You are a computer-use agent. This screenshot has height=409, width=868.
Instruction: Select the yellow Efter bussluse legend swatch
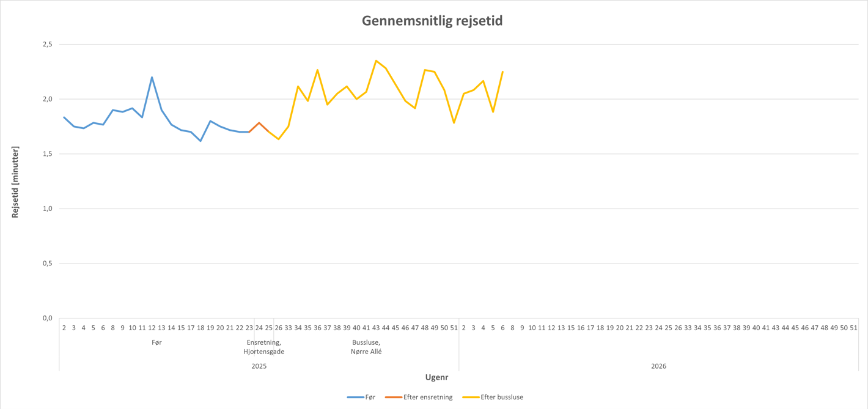470,397
